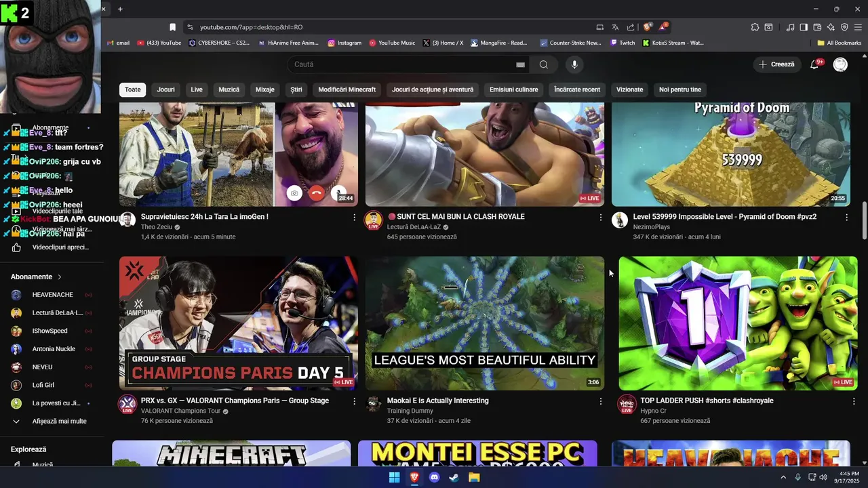Screen dimensions: 868x488
Task: Click the Creează button
Action: [776, 64]
